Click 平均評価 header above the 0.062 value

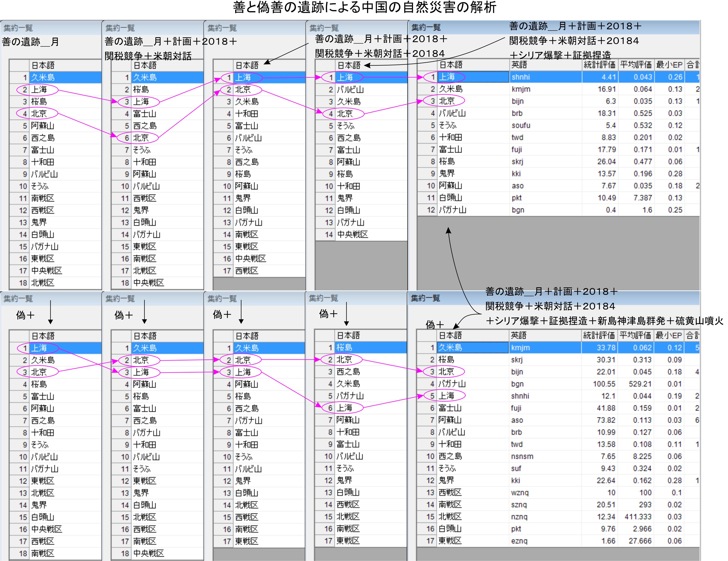(x=635, y=335)
